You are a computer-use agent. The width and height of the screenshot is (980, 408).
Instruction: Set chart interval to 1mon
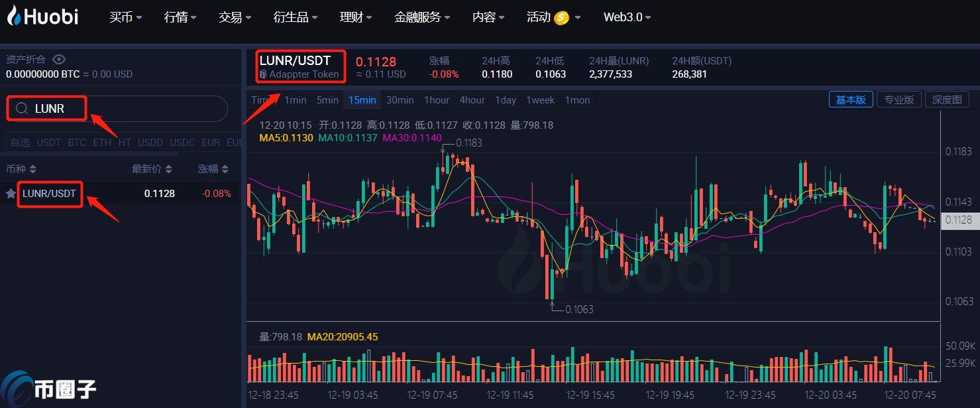click(577, 100)
